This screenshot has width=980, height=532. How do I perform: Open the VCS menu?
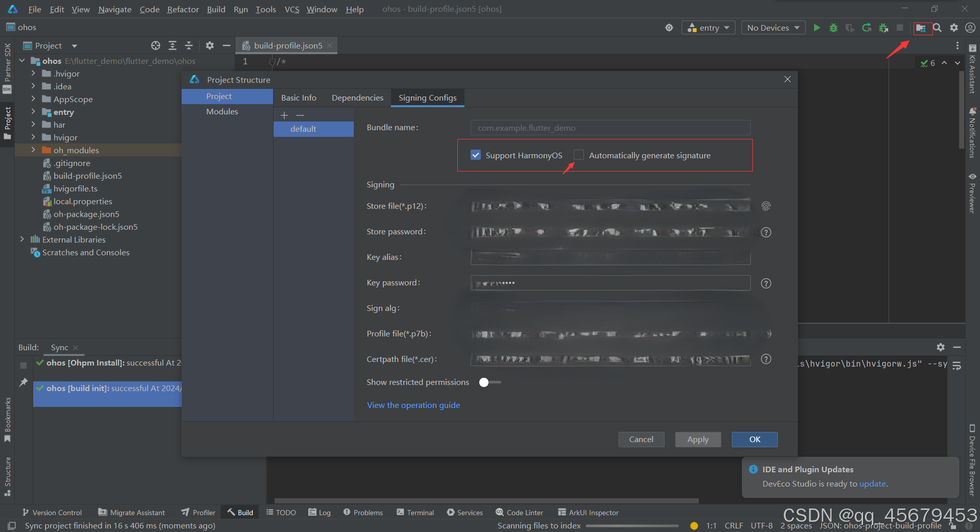[x=292, y=9]
